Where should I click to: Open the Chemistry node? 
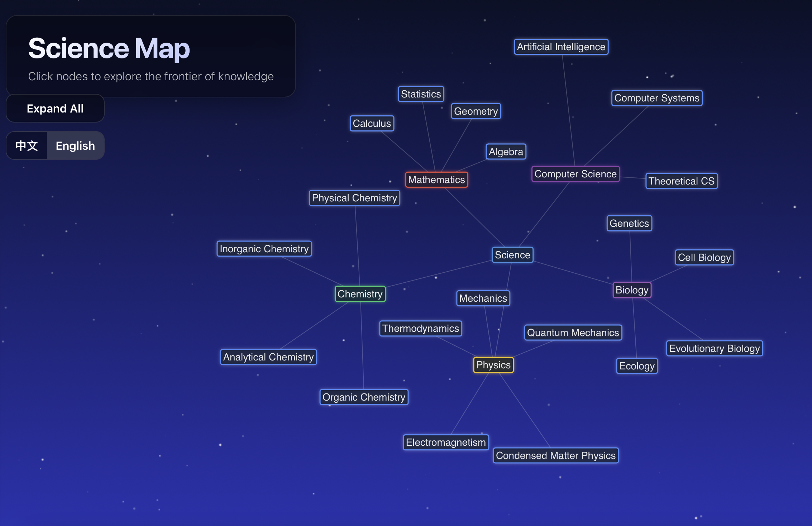[x=360, y=294]
